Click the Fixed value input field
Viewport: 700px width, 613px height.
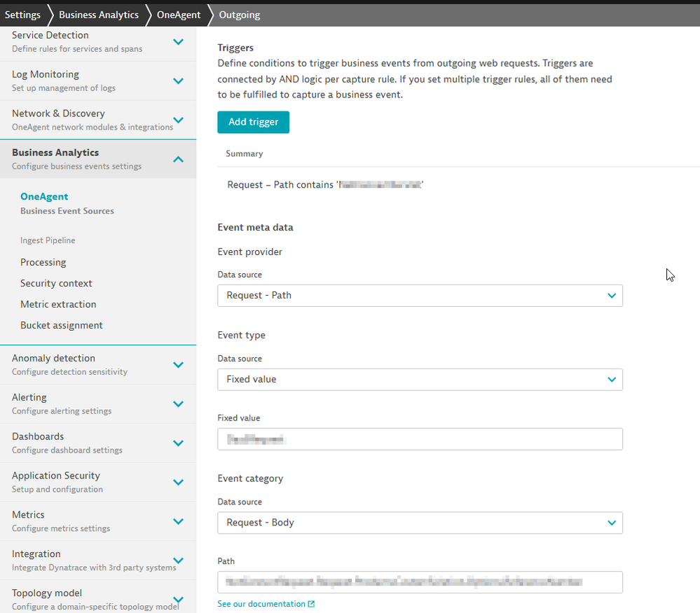tap(420, 439)
